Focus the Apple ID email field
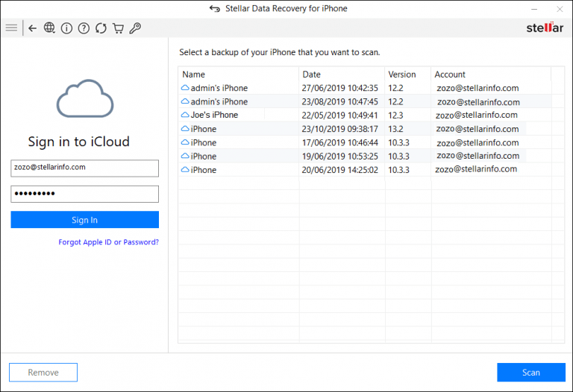 coord(84,168)
